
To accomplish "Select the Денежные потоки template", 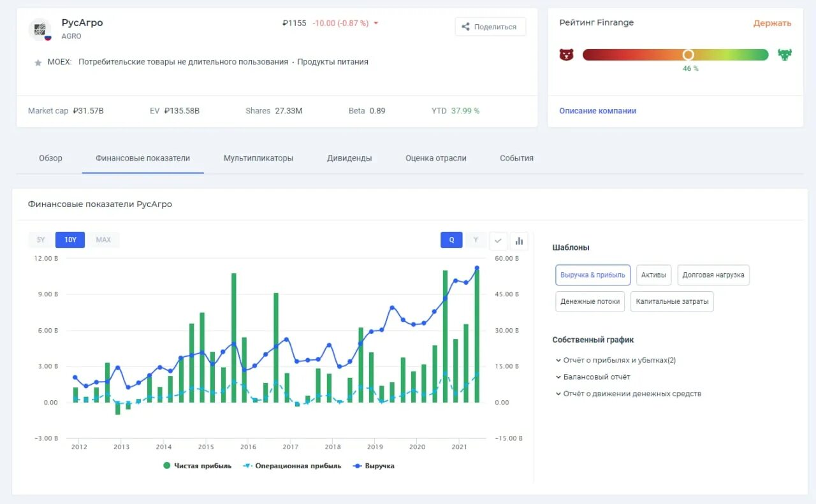I will point(590,301).
